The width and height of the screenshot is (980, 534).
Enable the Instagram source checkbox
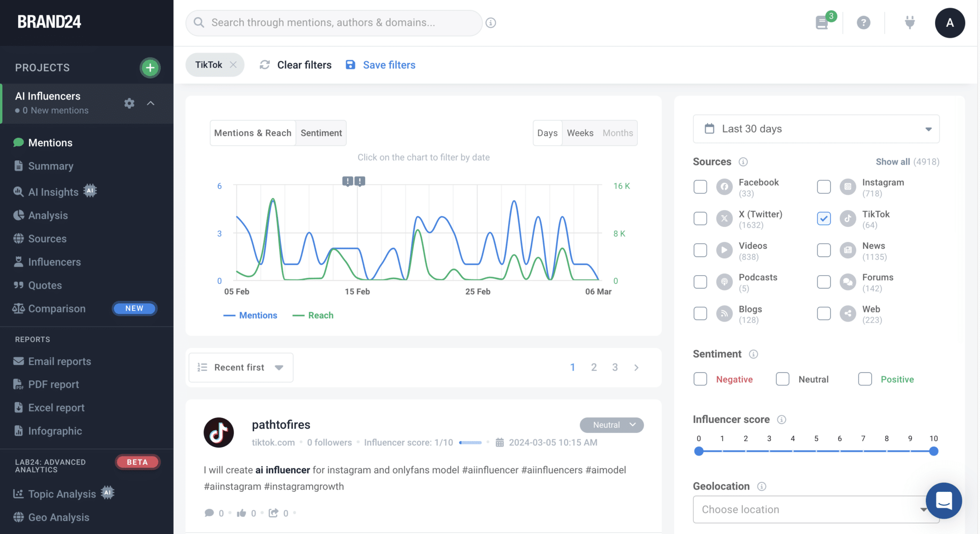[x=824, y=187]
